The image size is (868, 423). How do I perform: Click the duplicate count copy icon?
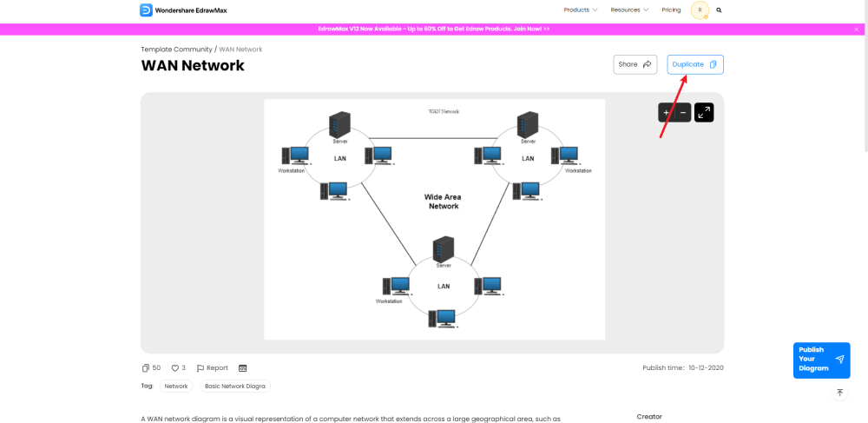[146, 368]
